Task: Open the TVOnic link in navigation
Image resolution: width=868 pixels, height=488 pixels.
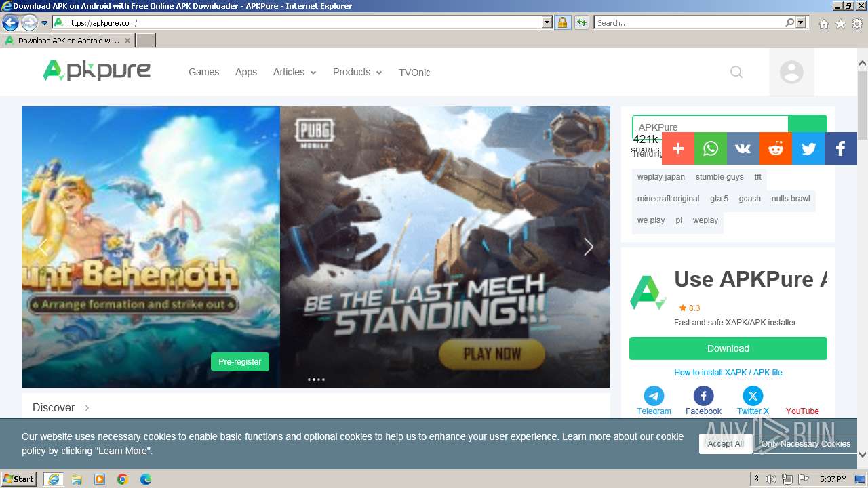Action: [x=414, y=73]
